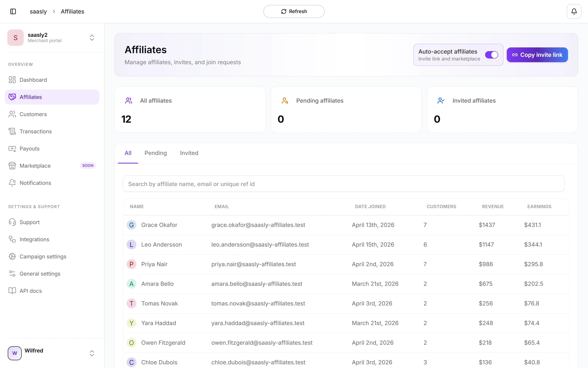
Task: Select Affiliates in the sidebar
Action: point(52,97)
